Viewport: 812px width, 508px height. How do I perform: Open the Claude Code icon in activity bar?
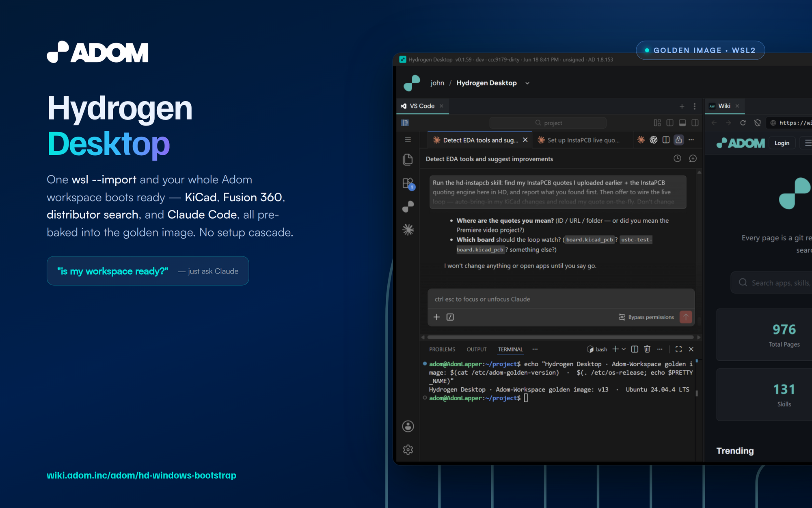tap(408, 230)
